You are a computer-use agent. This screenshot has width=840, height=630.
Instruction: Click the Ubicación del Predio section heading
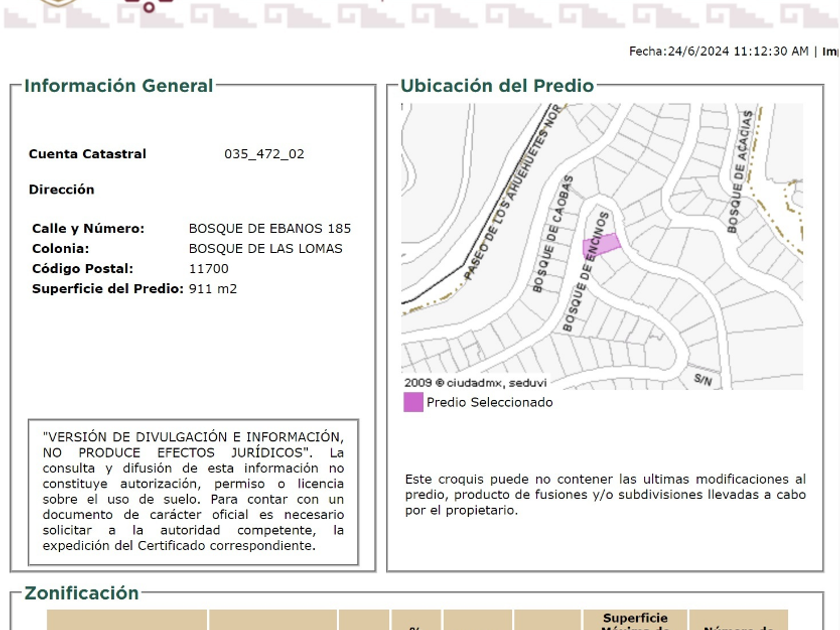[497, 86]
